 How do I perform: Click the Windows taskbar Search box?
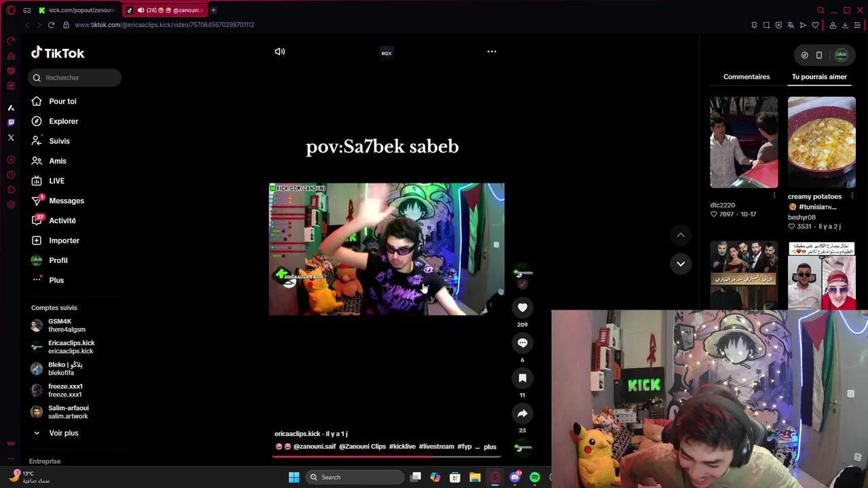click(x=355, y=477)
